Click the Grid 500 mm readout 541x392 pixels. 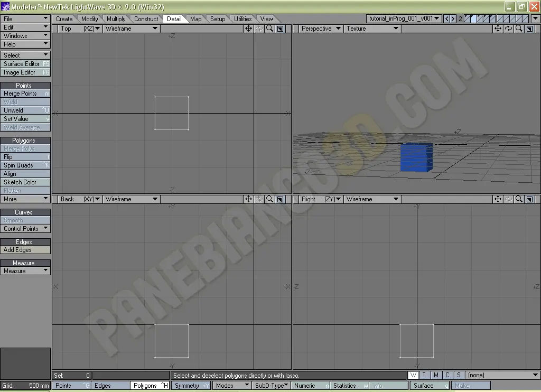[x=25, y=386]
